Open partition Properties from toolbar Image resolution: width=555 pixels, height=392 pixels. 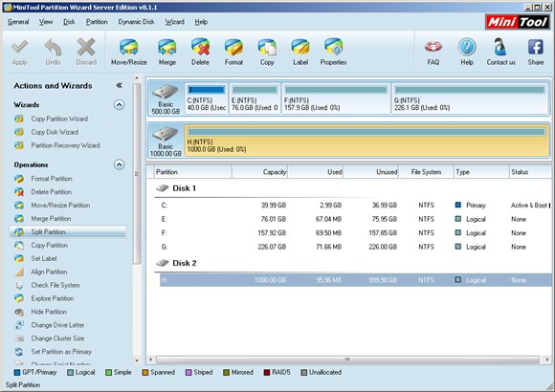pyautogui.click(x=333, y=47)
